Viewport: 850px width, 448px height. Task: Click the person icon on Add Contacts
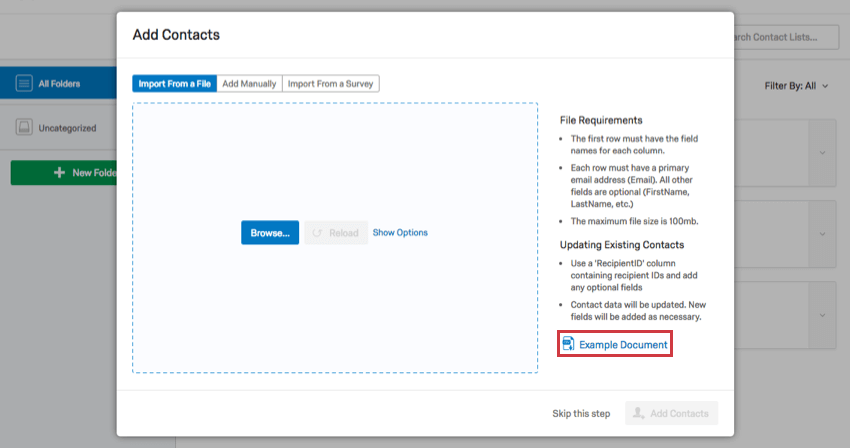(x=639, y=413)
